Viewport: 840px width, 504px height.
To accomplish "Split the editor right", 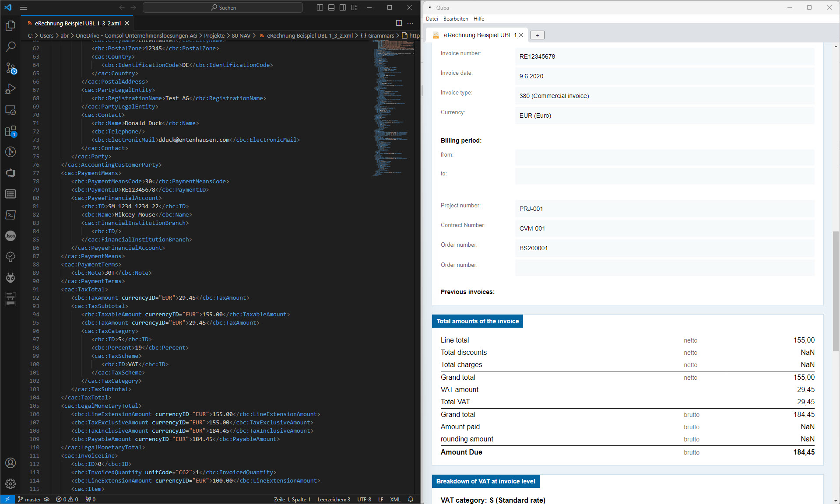I will click(399, 23).
